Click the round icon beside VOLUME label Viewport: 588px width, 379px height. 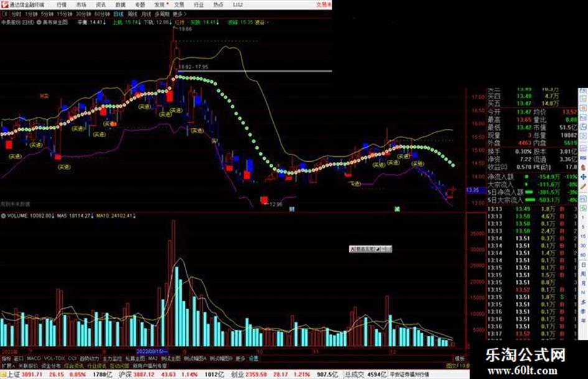pyautogui.click(x=3, y=216)
